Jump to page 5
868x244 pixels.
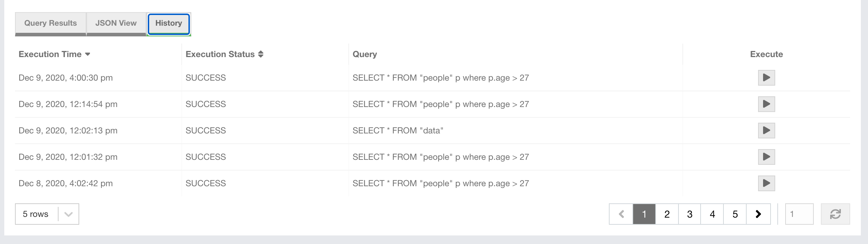pyautogui.click(x=735, y=214)
